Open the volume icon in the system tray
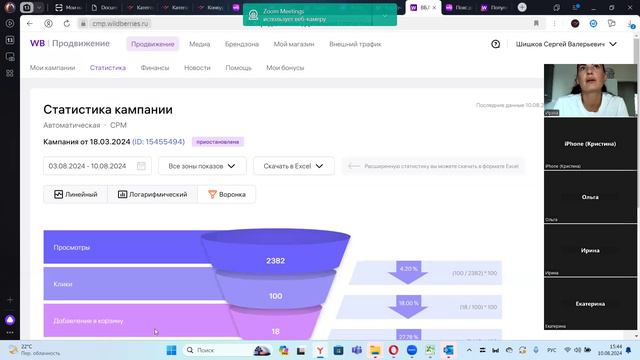Screen dimensions: 640x360 click(x=578, y=350)
